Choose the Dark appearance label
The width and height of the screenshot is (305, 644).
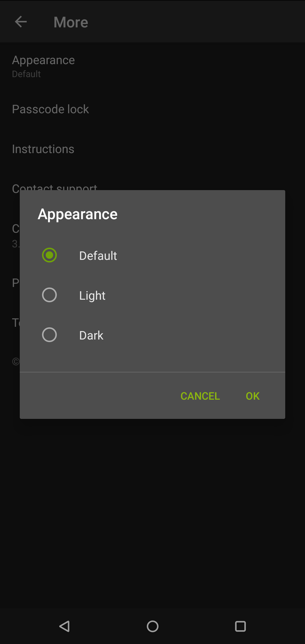pyautogui.click(x=91, y=335)
